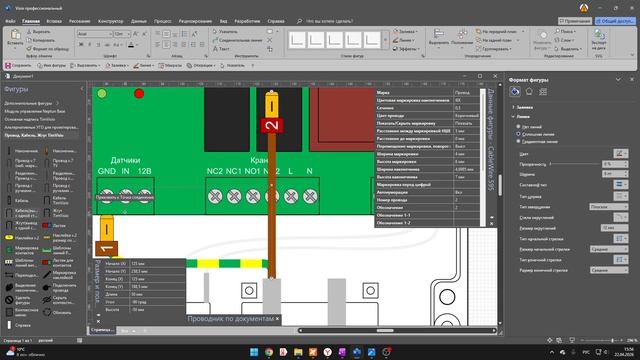
Task: Click Сохранить in the quick toolbar
Action: 18,65
